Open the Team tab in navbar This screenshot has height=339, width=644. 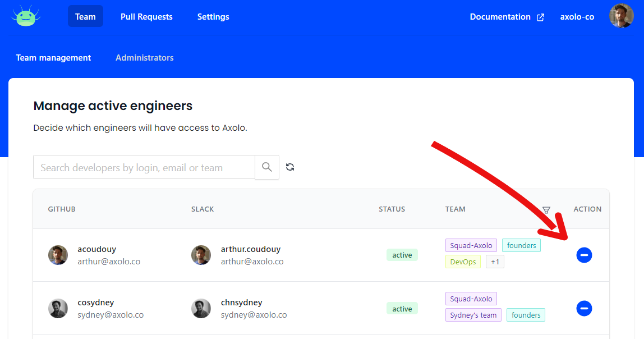(85, 16)
